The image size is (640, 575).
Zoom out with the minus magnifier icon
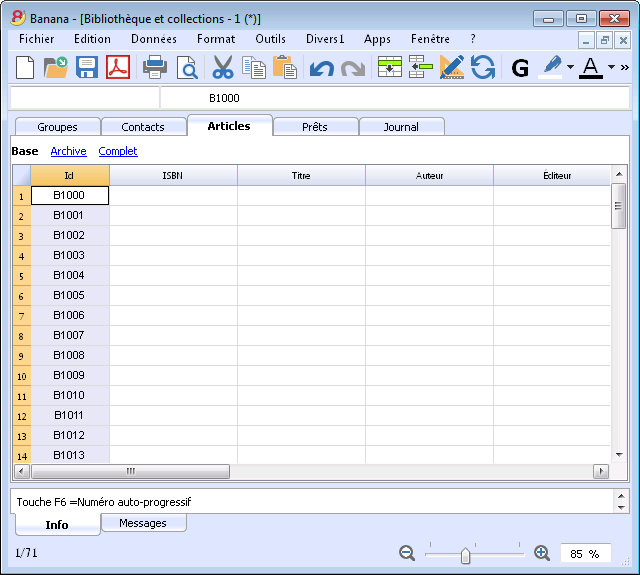tap(407, 553)
